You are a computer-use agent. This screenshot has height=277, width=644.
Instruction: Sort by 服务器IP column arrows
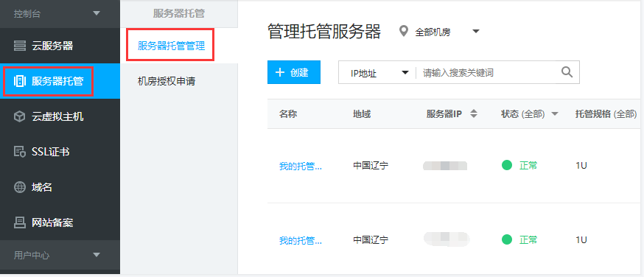(x=474, y=114)
